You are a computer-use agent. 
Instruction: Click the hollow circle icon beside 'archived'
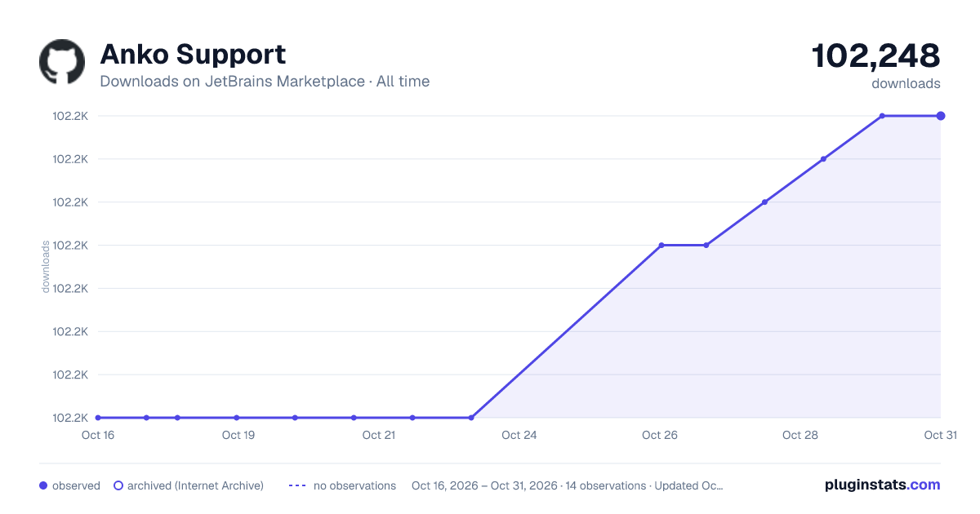[x=118, y=485]
